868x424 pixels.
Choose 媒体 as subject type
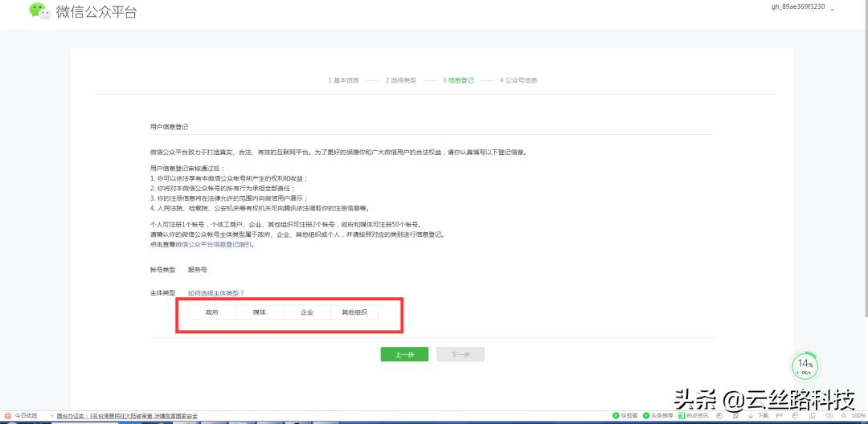(260, 312)
